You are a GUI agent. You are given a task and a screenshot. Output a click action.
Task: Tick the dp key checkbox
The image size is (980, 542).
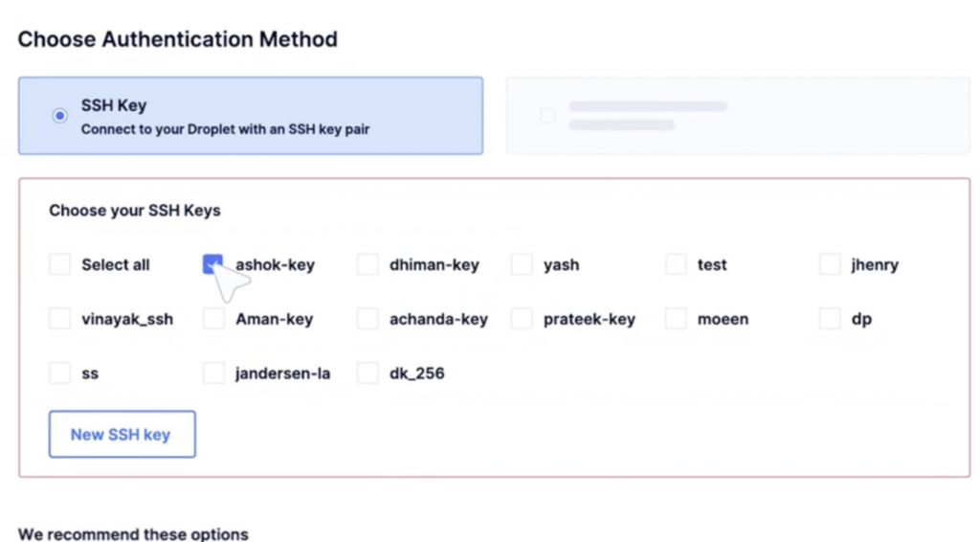coord(830,319)
